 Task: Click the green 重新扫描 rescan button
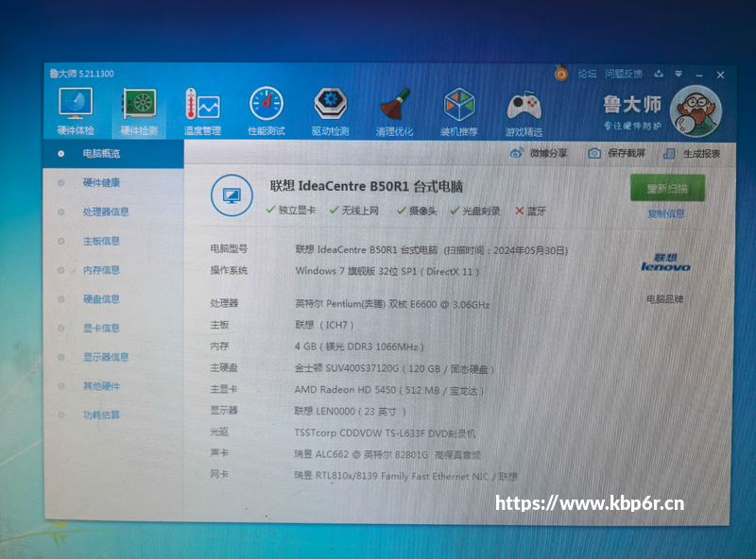(x=667, y=189)
